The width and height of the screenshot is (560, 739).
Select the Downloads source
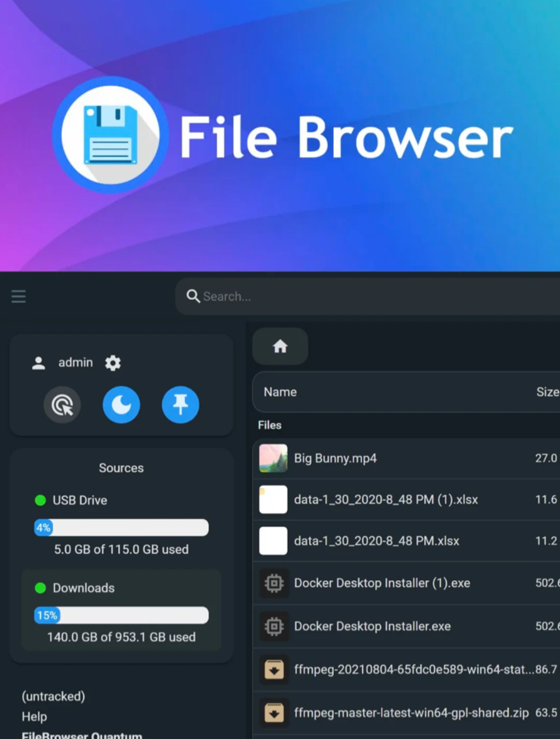83,588
